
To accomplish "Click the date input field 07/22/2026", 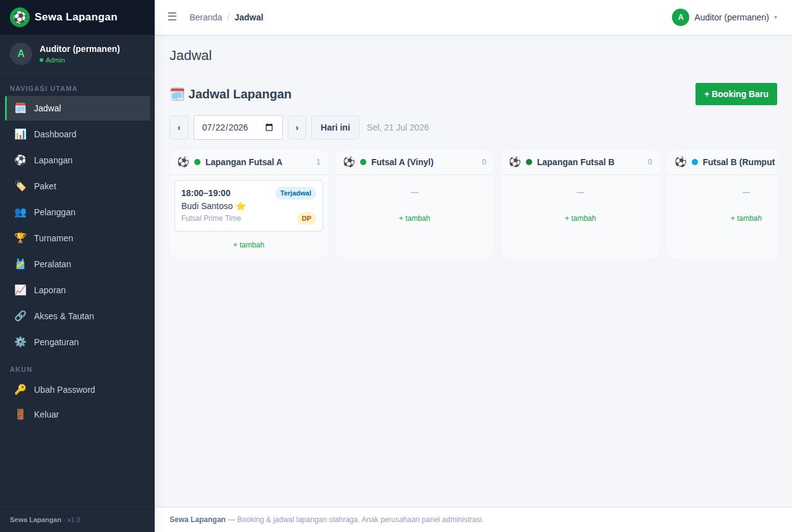I will (x=238, y=127).
